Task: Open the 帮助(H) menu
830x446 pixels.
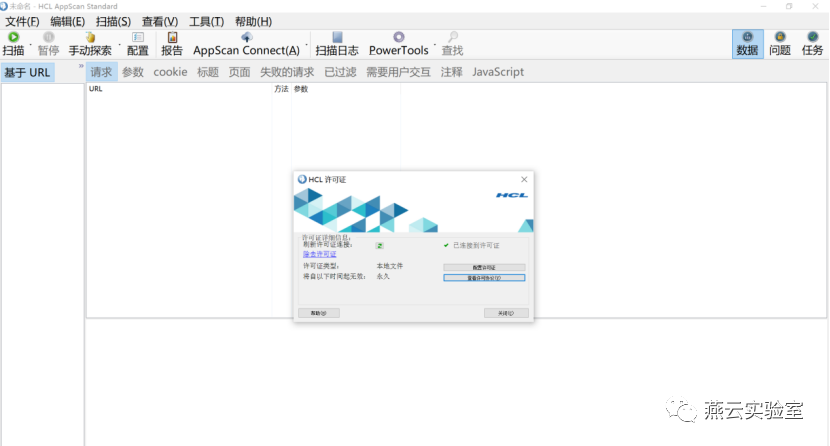Action: (254, 22)
